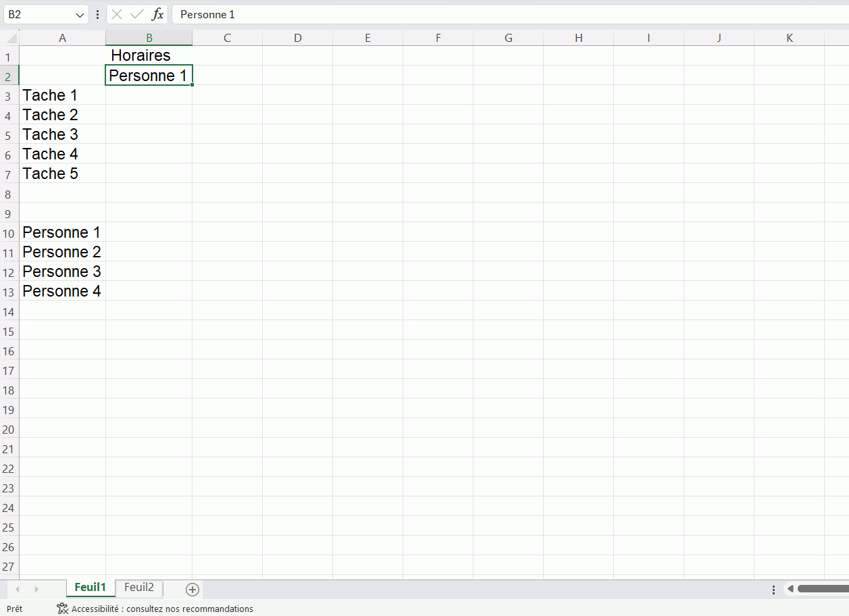Click the horizontal scrollbar thumb
This screenshot has width=849, height=616.
(823, 589)
